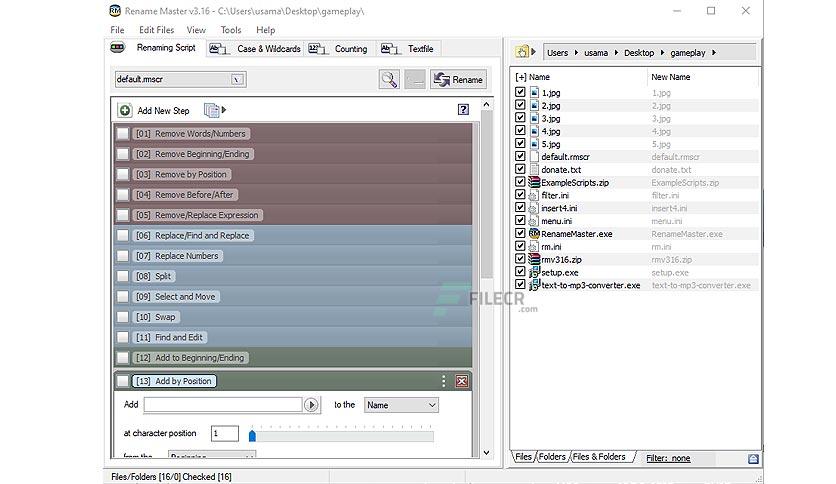Open the View menu
This screenshot has height=484, width=836.
[196, 30]
